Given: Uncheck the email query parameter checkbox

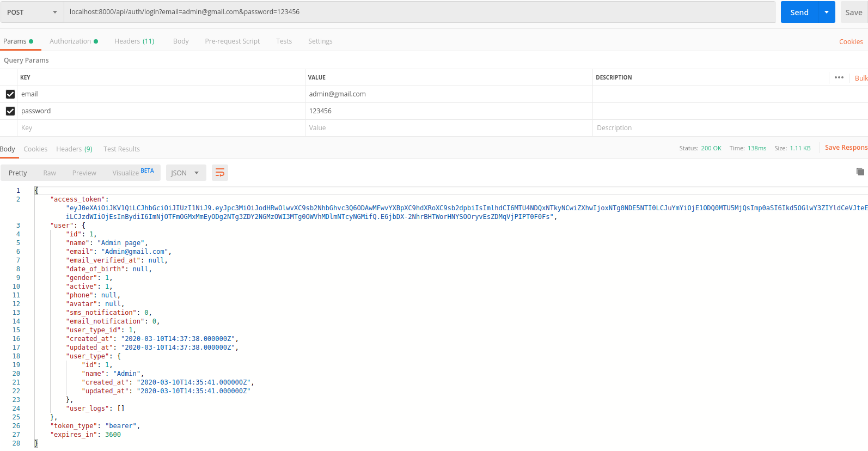Looking at the screenshot, I should click(x=10, y=94).
